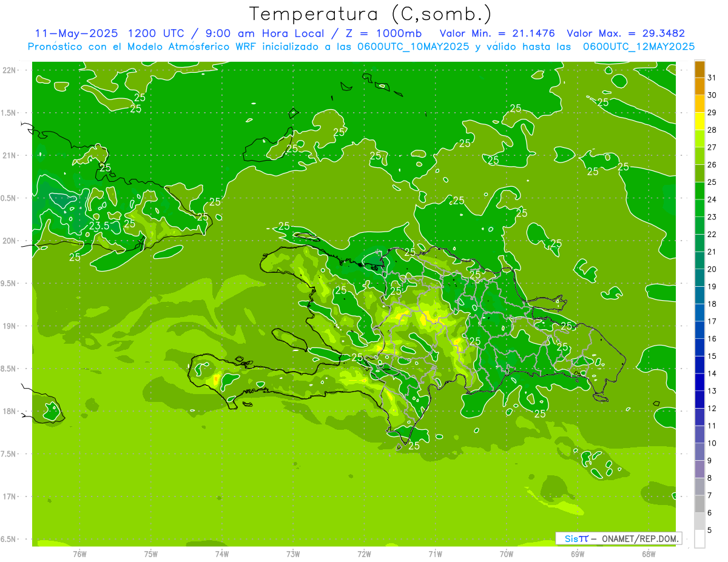Click the "8.5N" latitude tick label
This screenshot has width=728, height=562.
8,369
